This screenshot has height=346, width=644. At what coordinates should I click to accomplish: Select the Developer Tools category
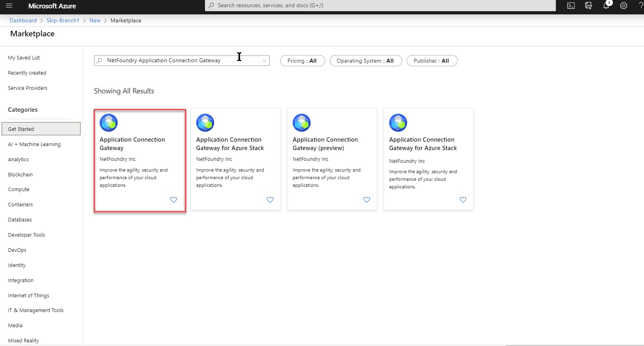(x=26, y=235)
